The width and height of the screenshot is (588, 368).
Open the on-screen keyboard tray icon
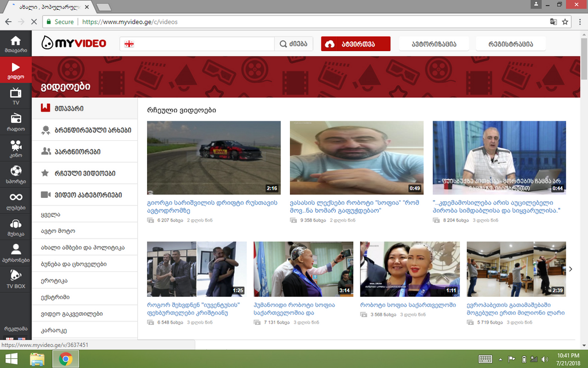pyautogui.click(x=485, y=359)
